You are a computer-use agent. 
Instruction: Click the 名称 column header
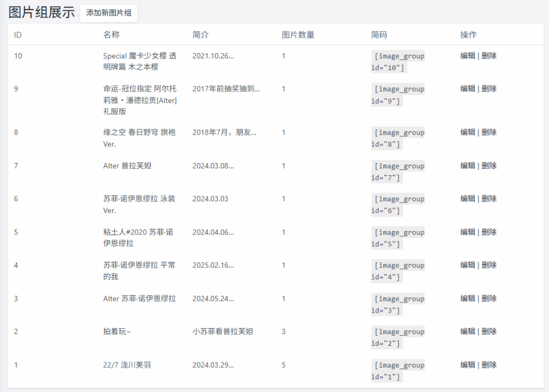pyautogui.click(x=112, y=35)
